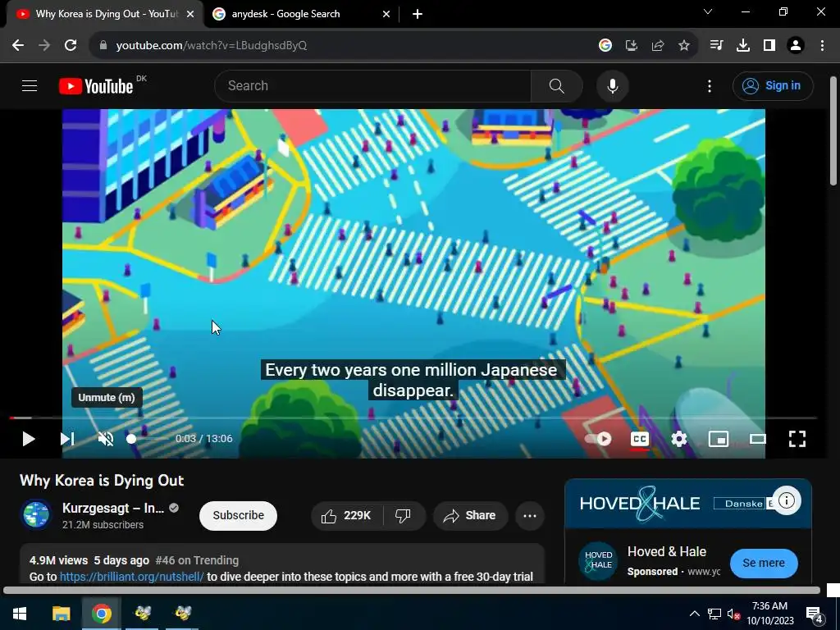840x630 pixels.
Task: Enter full screen mode
Action: 797,439
